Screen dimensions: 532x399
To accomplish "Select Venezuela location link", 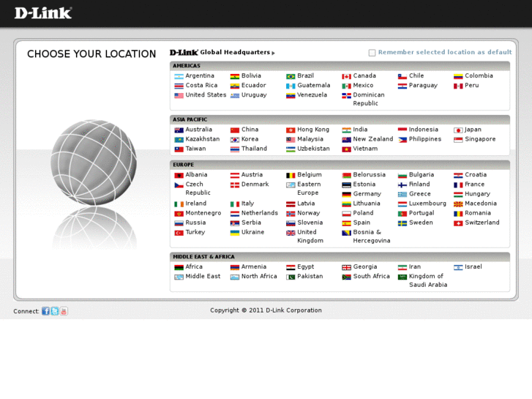I will coord(312,94).
